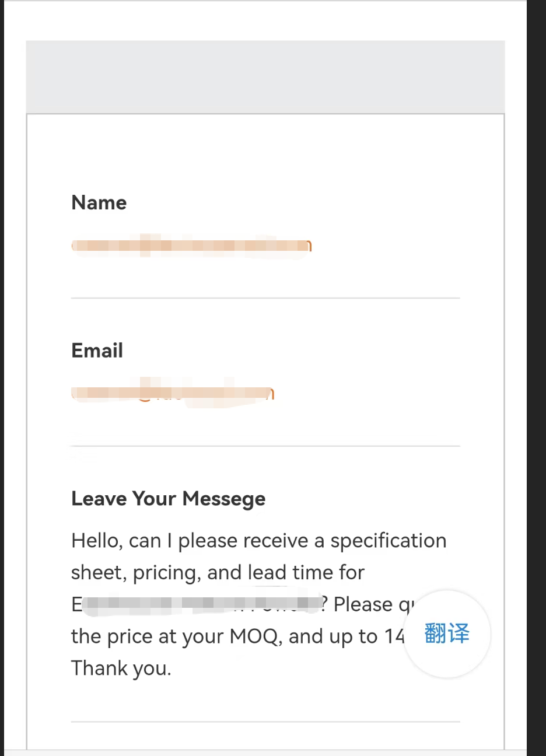This screenshot has height=756, width=546.
Task: Click the "sheet, pricing, and lead time" line
Action: tap(217, 573)
